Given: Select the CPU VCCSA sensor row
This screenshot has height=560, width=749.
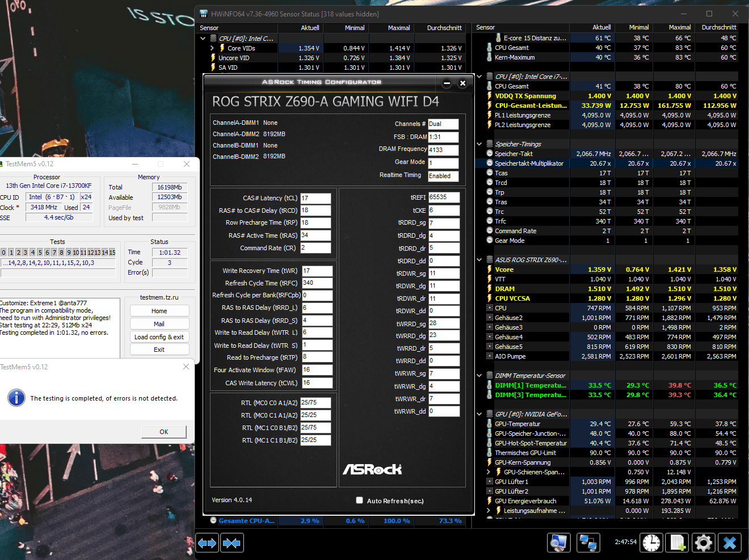Looking at the screenshot, I should pos(607,298).
